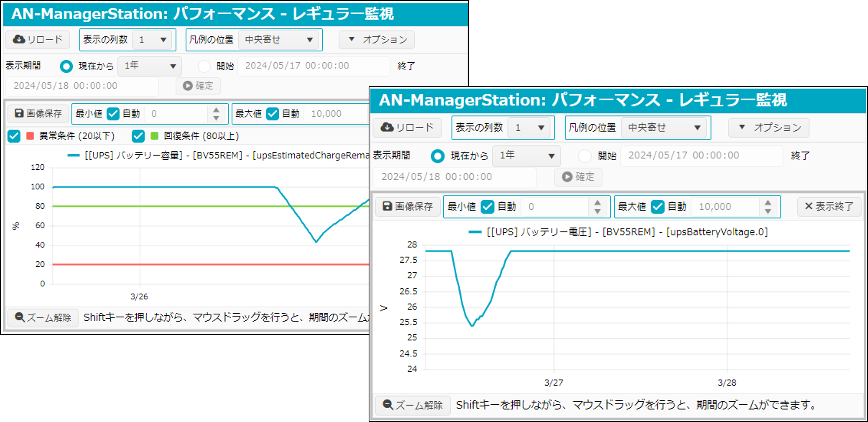The image size is (868, 422).
Task: Uncheck 異常条件 (20以下) checkbox
Action: coord(14,136)
